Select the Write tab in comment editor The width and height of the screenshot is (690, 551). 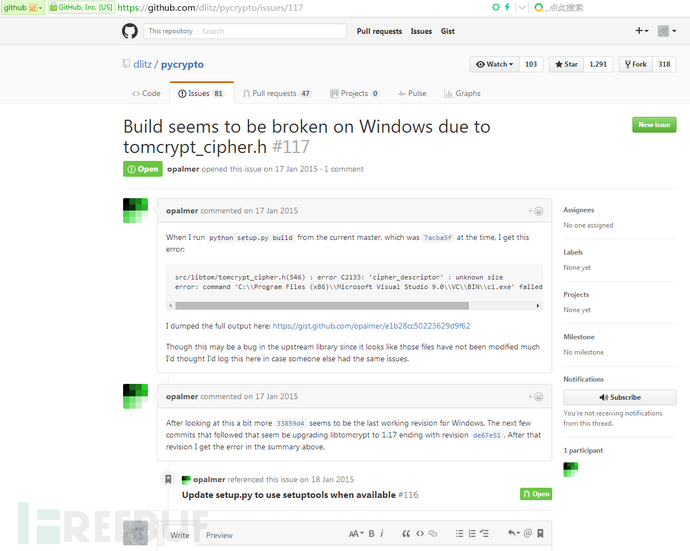[180, 536]
